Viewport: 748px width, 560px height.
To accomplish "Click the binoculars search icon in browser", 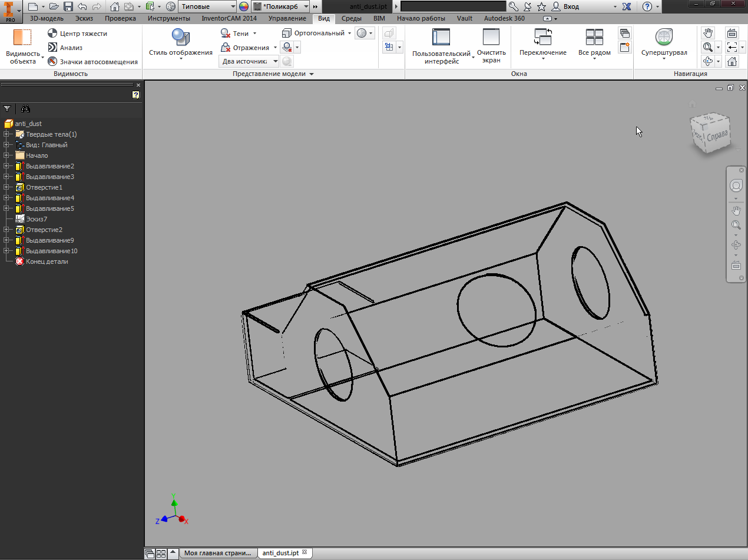I will click(25, 109).
